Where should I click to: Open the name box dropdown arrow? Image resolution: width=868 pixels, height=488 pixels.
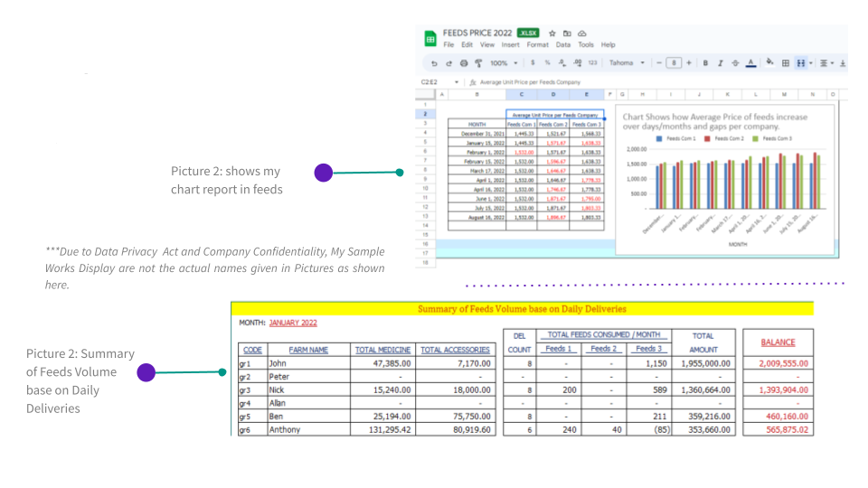[x=457, y=82]
